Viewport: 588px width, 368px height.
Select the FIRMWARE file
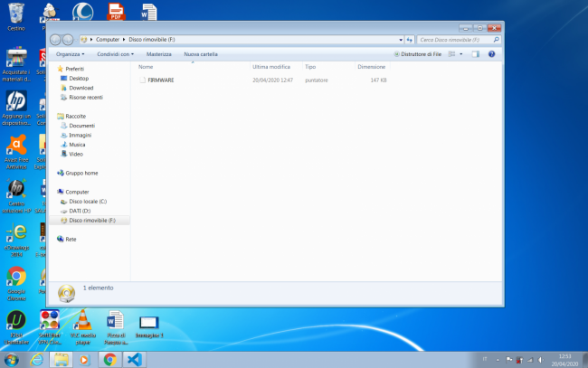pos(160,80)
